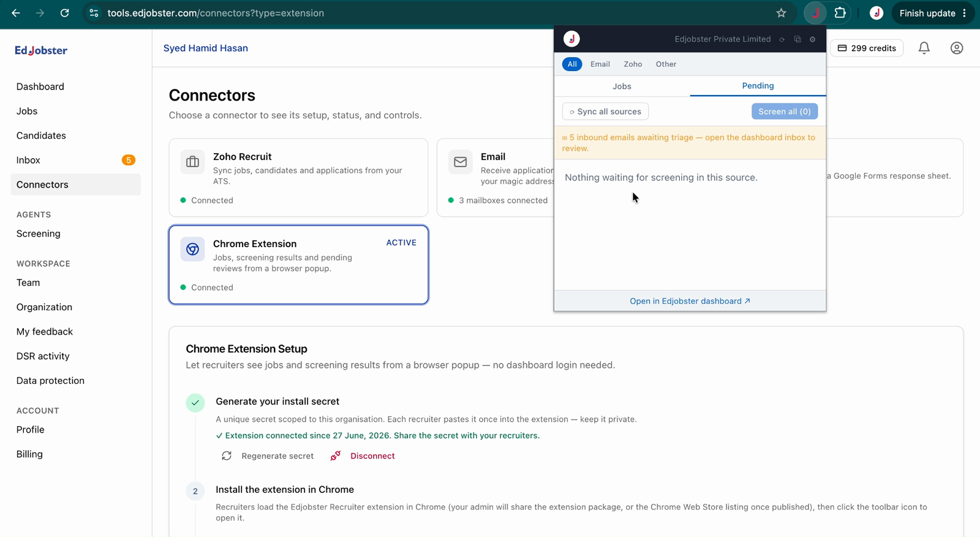Click the Chrome Extension connector icon
The image size is (980, 537).
[x=192, y=249]
